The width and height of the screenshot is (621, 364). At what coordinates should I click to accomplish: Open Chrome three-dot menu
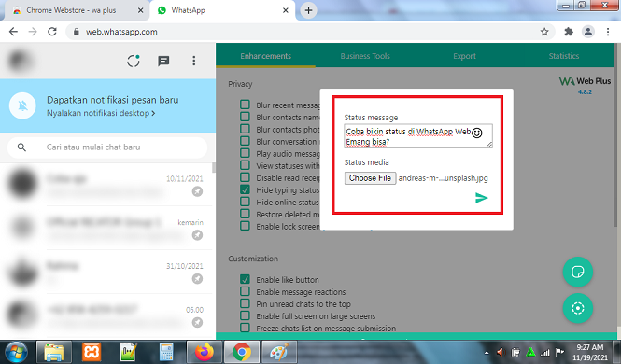pos(608,32)
